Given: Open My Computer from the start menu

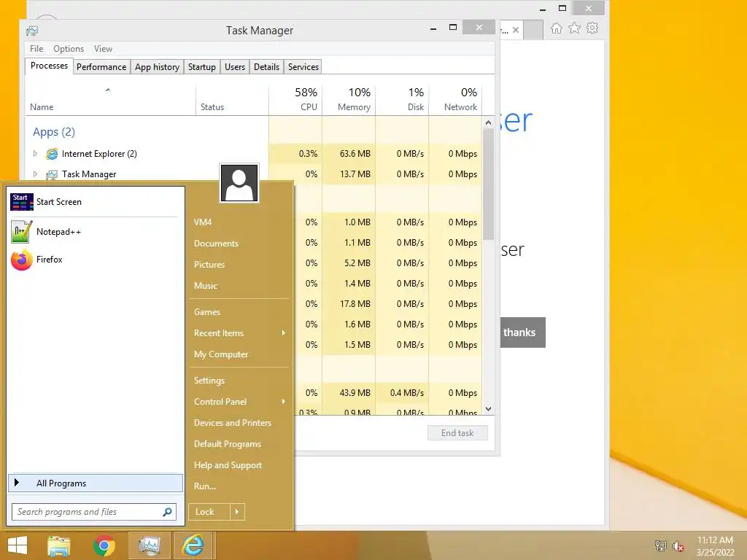Looking at the screenshot, I should pos(220,354).
